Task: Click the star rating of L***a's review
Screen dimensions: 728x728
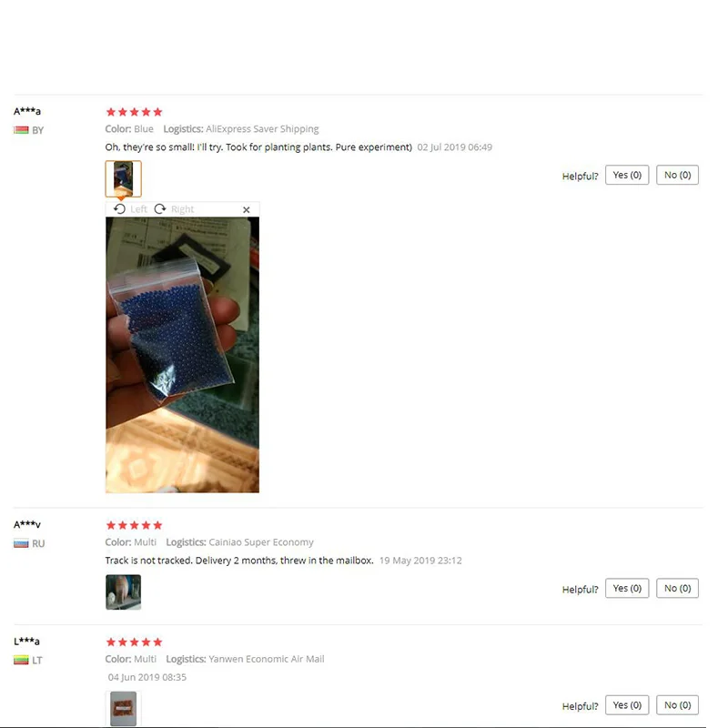Action: (134, 642)
